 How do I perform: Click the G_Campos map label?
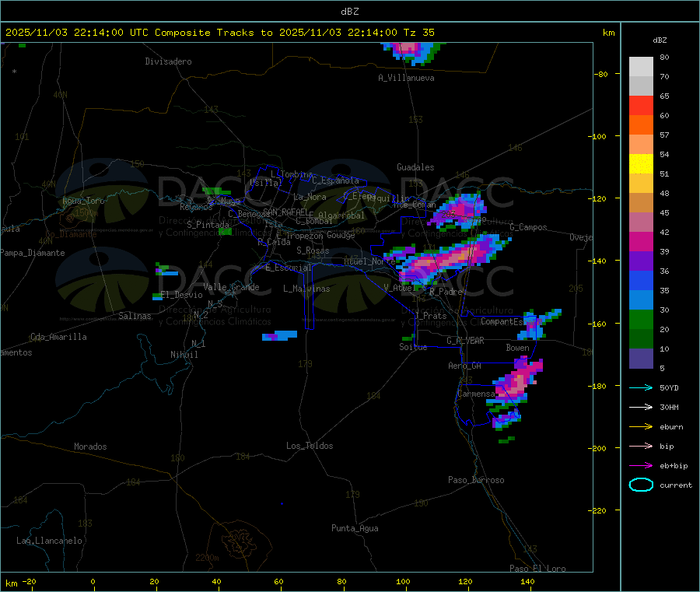[529, 227]
